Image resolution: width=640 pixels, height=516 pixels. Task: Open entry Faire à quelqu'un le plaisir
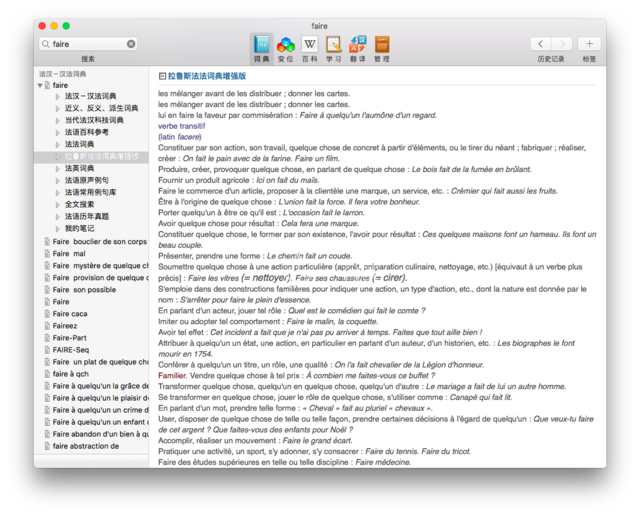point(100,398)
